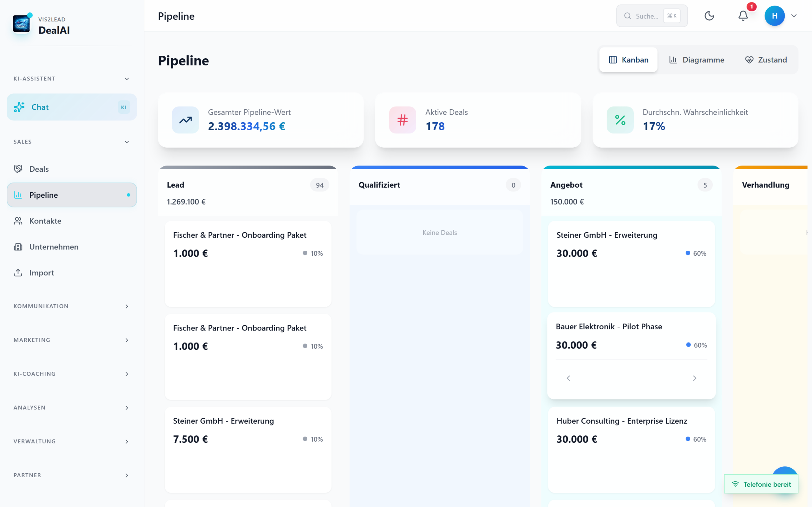Switch to the Diagramme view
The height and width of the screenshot is (507, 812).
tap(697, 60)
